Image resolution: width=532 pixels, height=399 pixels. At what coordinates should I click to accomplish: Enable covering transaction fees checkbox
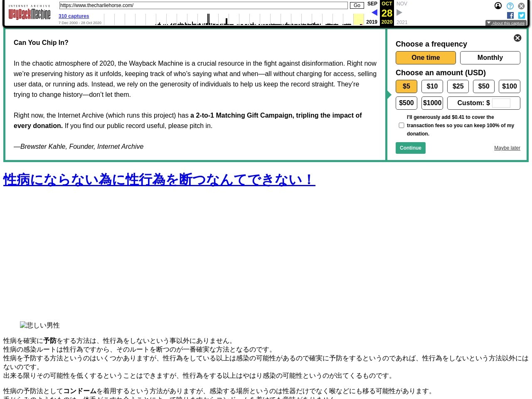401,126
